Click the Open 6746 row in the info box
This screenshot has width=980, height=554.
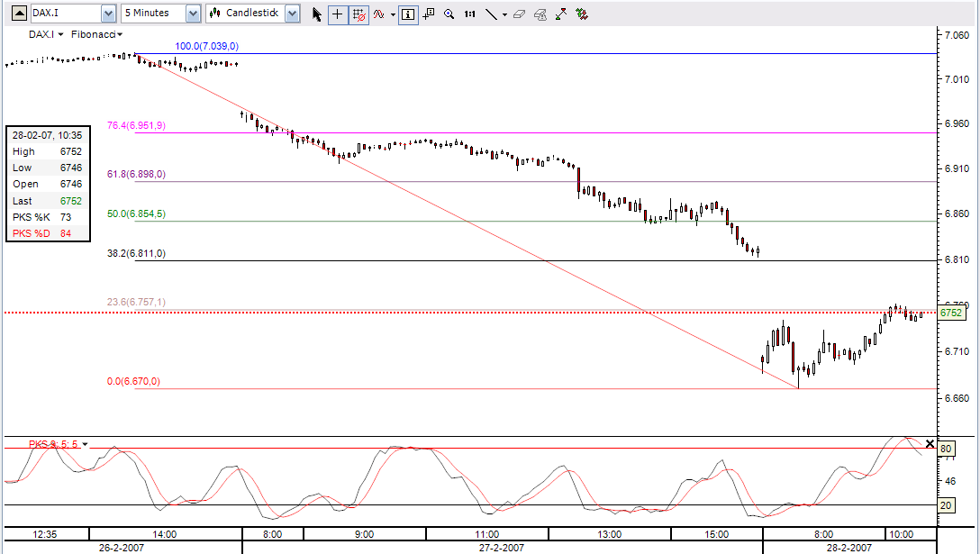point(48,184)
